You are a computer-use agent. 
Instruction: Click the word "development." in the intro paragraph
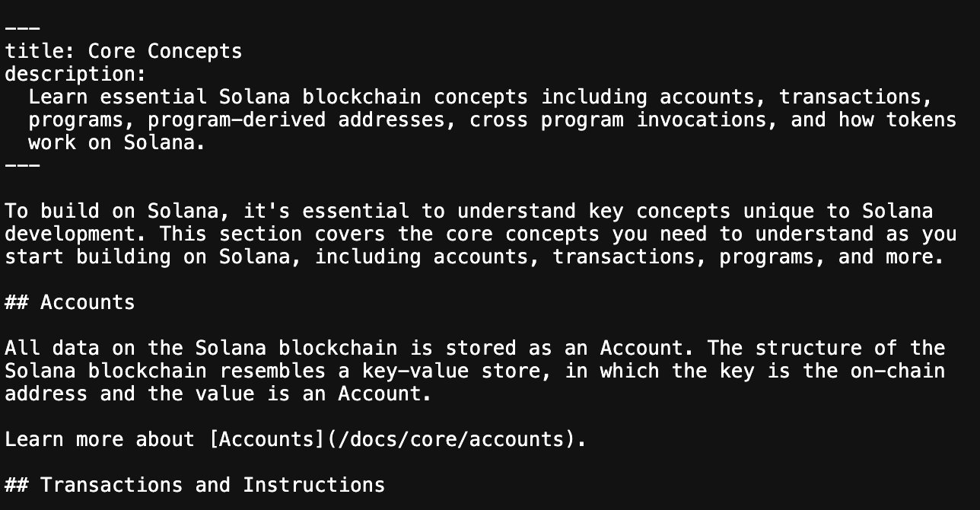[x=75, y=234]
